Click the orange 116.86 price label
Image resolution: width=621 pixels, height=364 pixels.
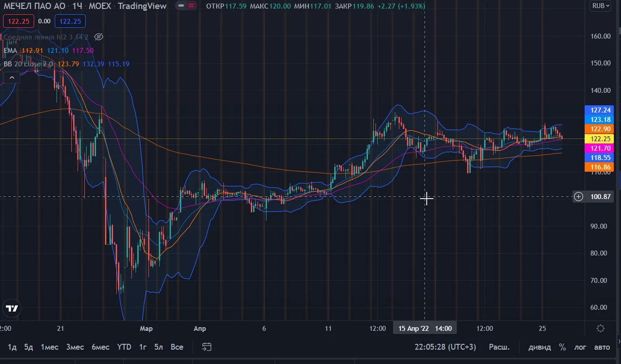(599, 167)
